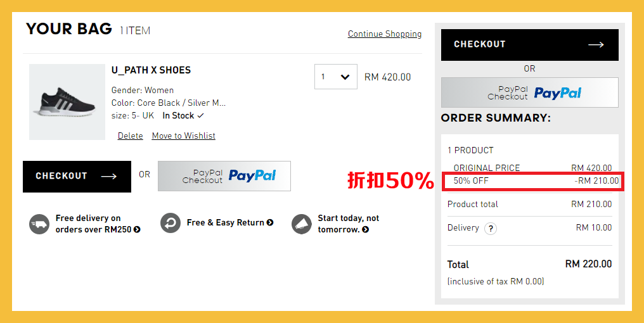
Task: Click the arrow on the top-right Checkout button
Action: coord(596,45)
